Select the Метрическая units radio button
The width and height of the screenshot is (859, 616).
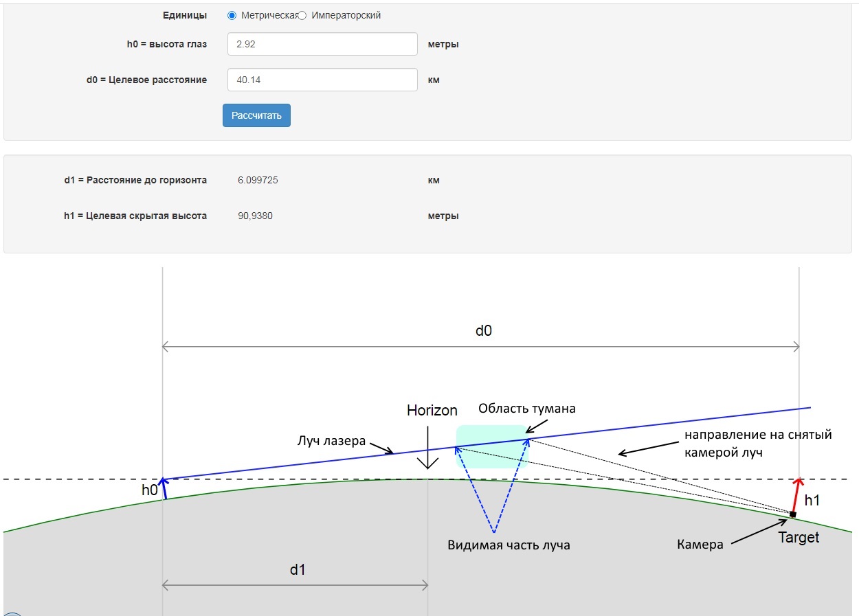click(232, 15)
